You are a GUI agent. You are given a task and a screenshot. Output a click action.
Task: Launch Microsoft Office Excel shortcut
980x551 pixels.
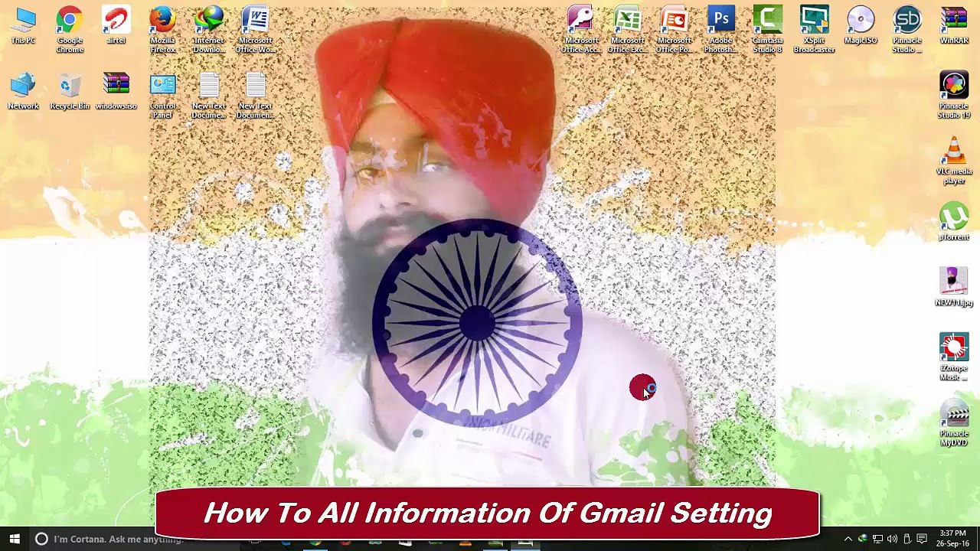tap(627, 29)
